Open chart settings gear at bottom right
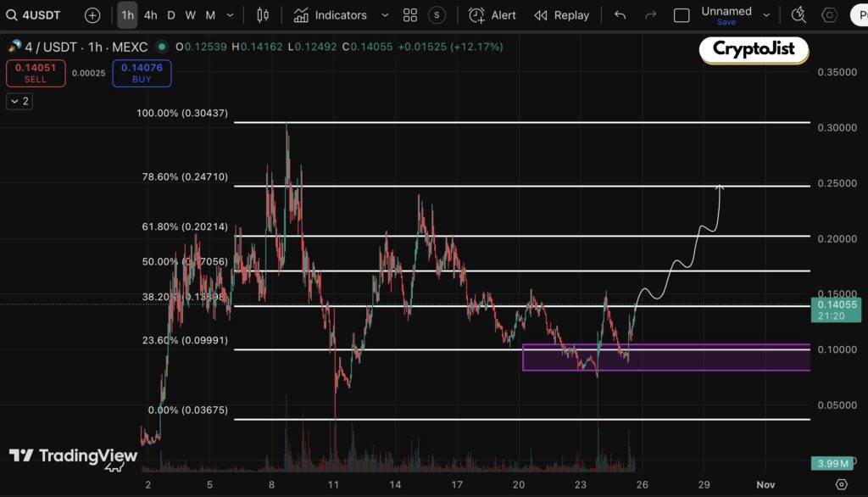Viewport: 868px width, 497px height. click(841, 484)
